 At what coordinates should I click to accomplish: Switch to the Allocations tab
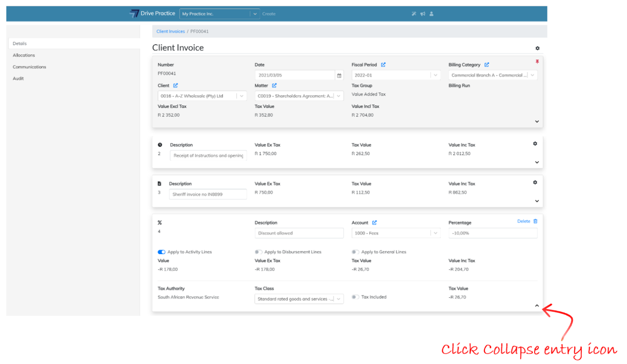(24, 55)
